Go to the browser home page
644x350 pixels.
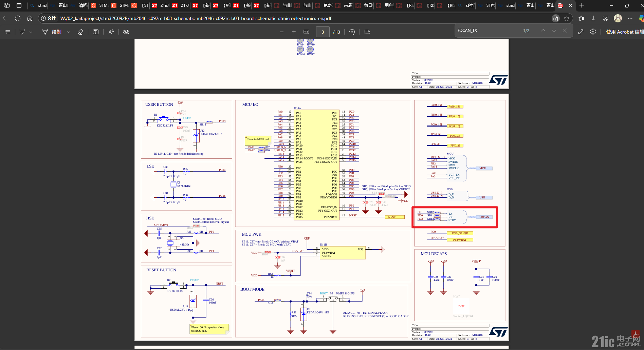pos(30,18)
